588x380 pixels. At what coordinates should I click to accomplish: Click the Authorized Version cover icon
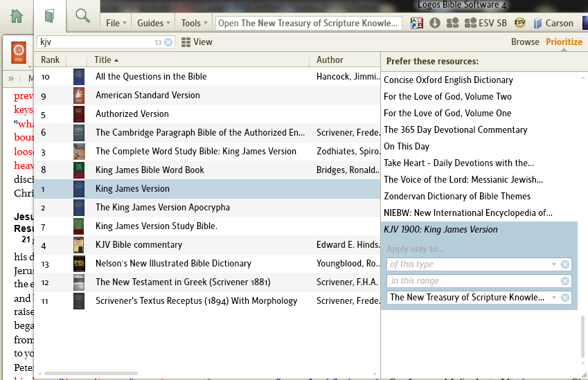click(x=79, y=114)
